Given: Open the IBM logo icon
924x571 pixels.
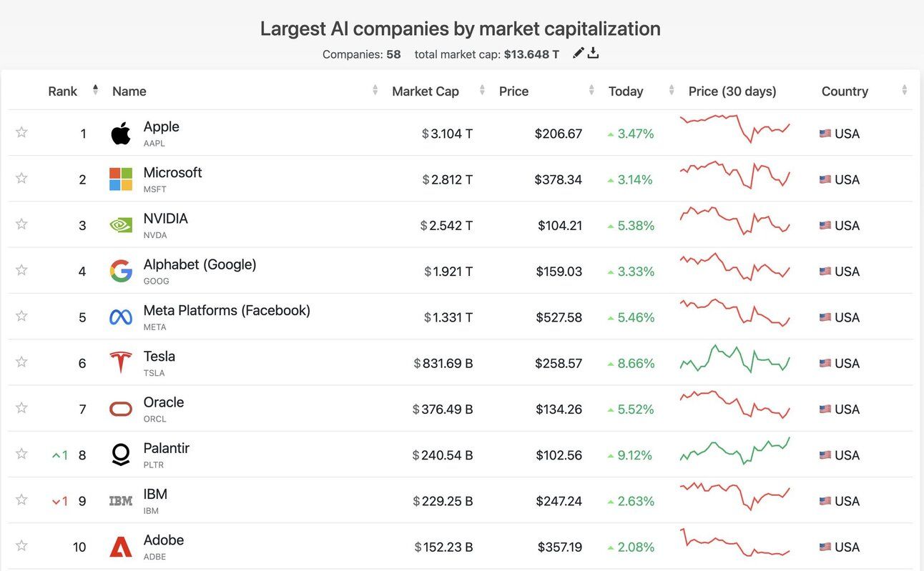Looking at the screenshot, I should (121, 501).
